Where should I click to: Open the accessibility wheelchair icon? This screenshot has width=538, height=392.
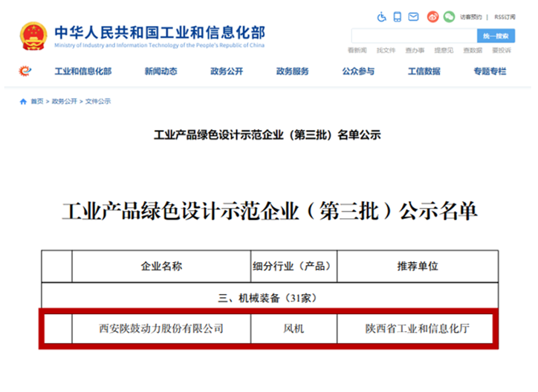tap(381, 17)
